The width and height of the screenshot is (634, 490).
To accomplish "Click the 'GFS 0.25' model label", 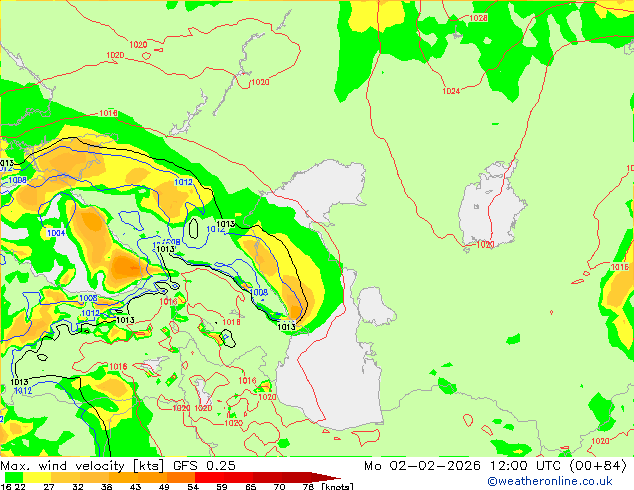I will point(204,466).
